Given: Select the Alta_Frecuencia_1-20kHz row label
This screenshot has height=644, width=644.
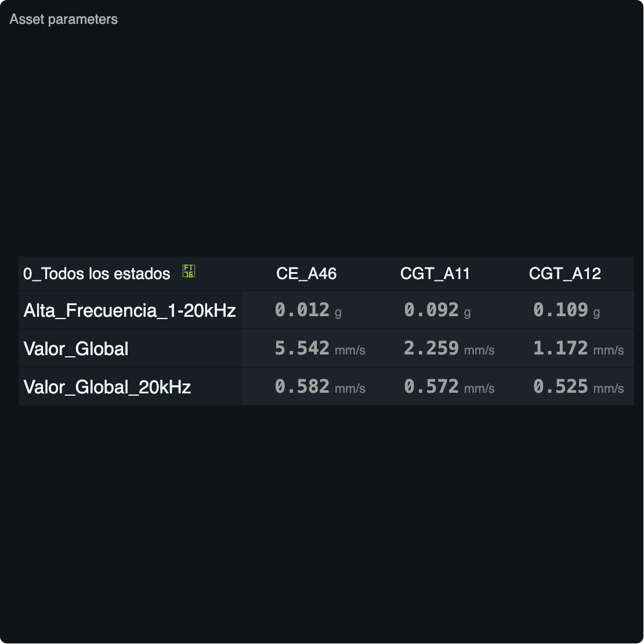Looking at the screenshot, I should pos(130,310).
